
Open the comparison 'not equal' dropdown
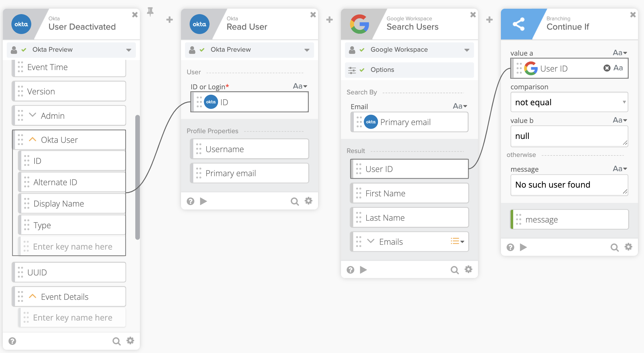tap(569, 102)
